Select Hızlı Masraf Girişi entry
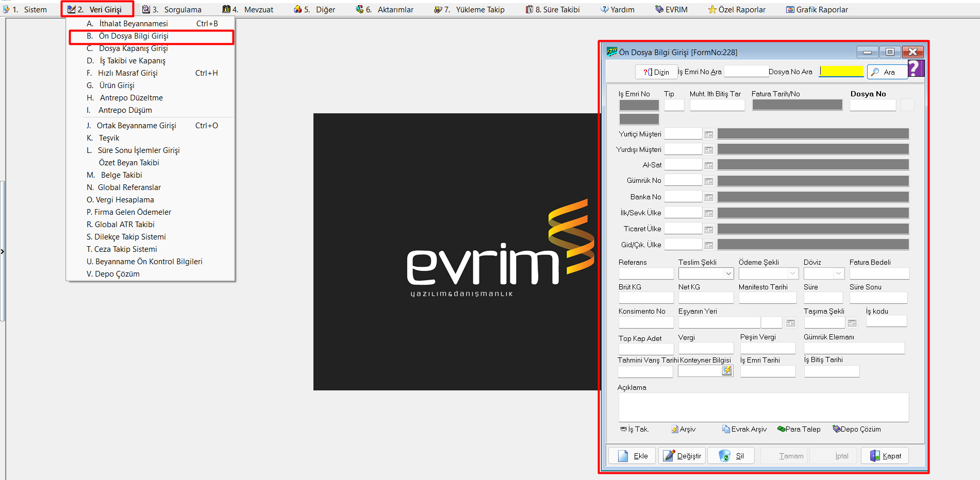 coord(151,73)
